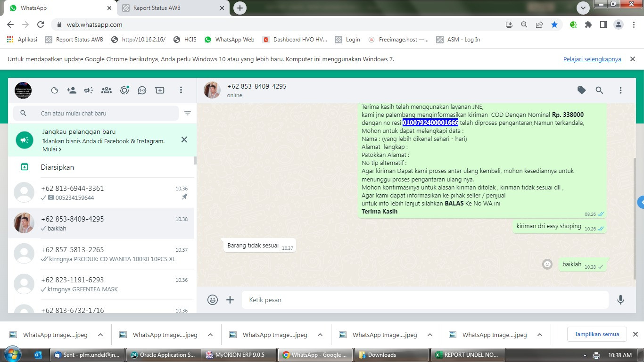This screenshot has width=644, height=362.
Task: Open the broadcast megaphone icon in sidebar header
Action: 89,90
